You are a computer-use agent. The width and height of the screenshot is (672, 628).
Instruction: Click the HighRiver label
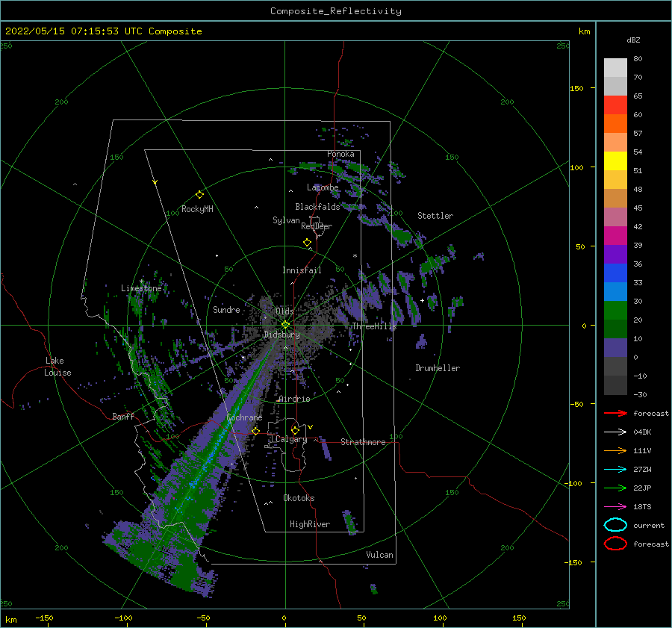pos(310,524)
